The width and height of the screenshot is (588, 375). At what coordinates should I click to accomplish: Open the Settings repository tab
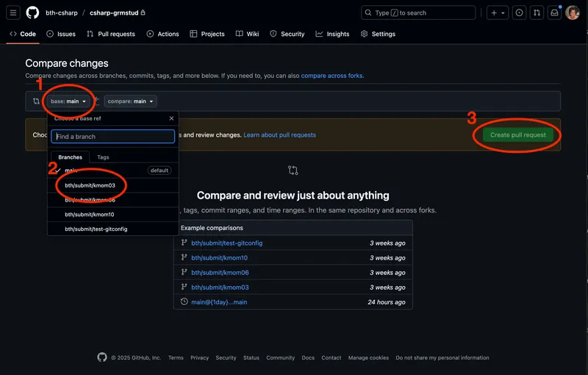378,34
